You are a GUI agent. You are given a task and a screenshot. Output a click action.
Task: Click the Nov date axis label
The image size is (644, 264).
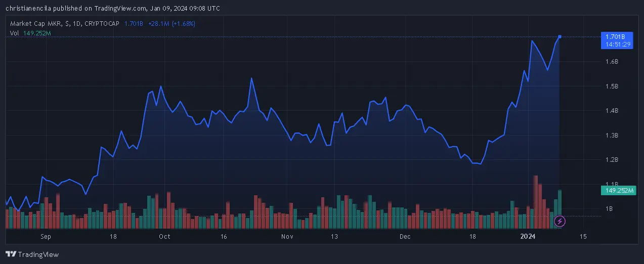point(287,236)
